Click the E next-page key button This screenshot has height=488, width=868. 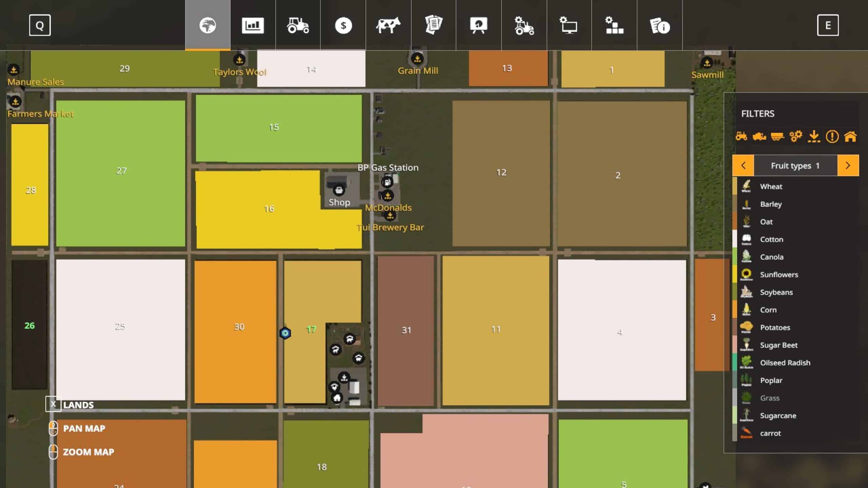click(828, 25)
